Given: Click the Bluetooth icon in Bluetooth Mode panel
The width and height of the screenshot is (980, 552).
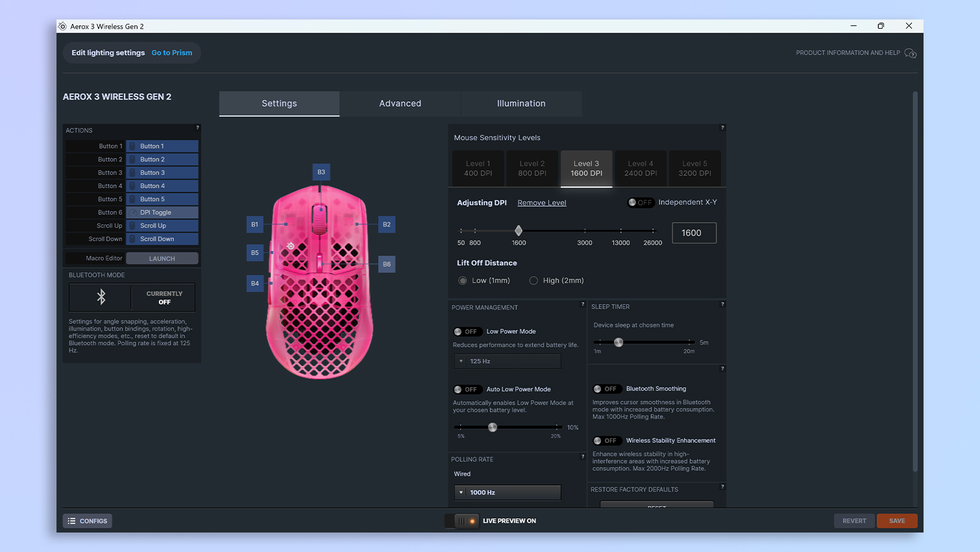Looking at the screenshot, I should point(101,297).
